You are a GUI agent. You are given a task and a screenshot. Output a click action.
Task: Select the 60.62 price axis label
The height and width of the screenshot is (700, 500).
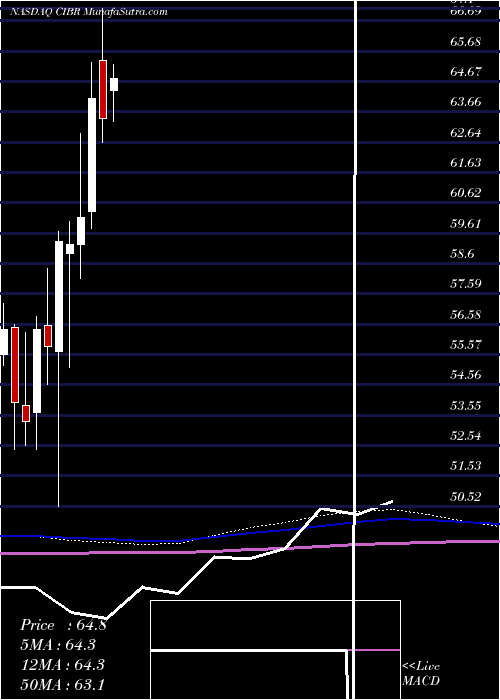(466, 193)
